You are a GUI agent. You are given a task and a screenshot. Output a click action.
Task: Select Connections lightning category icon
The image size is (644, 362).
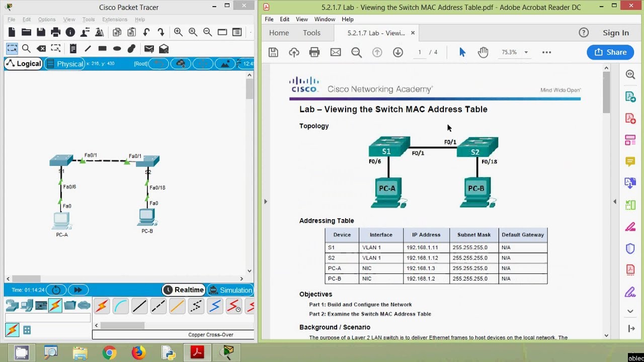tap(55, 305)
